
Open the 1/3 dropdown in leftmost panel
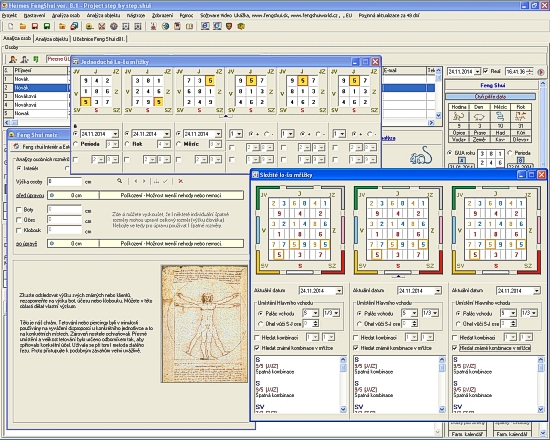coord(336,313)
